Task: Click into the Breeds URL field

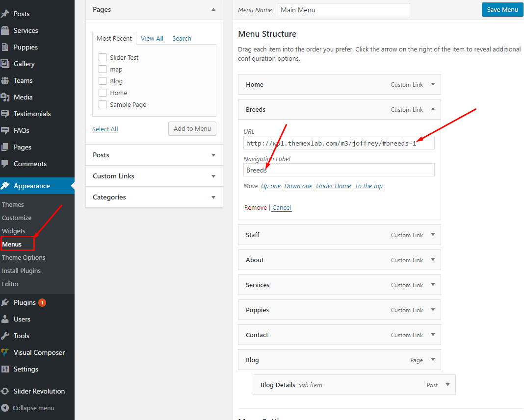Action: coord(339,143)
